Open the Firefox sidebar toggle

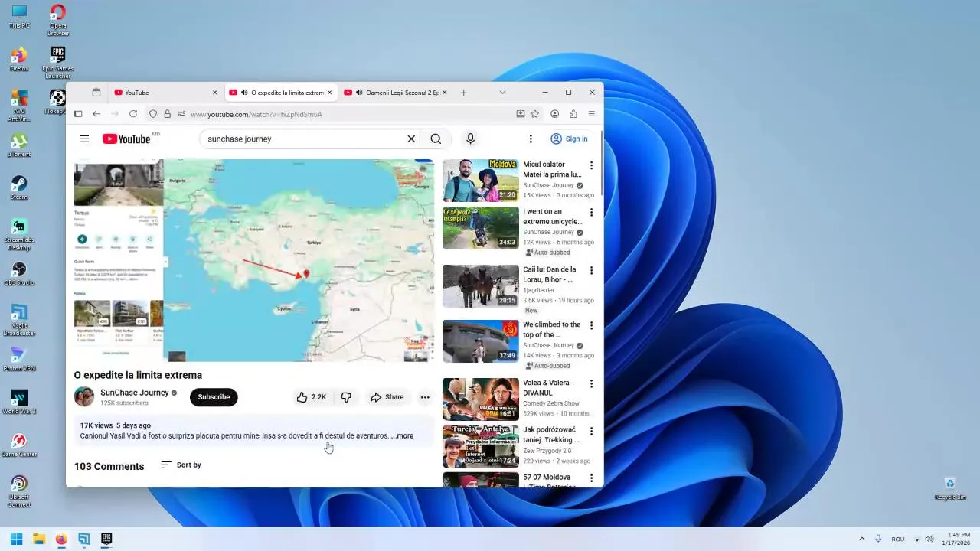pos(78,114)
